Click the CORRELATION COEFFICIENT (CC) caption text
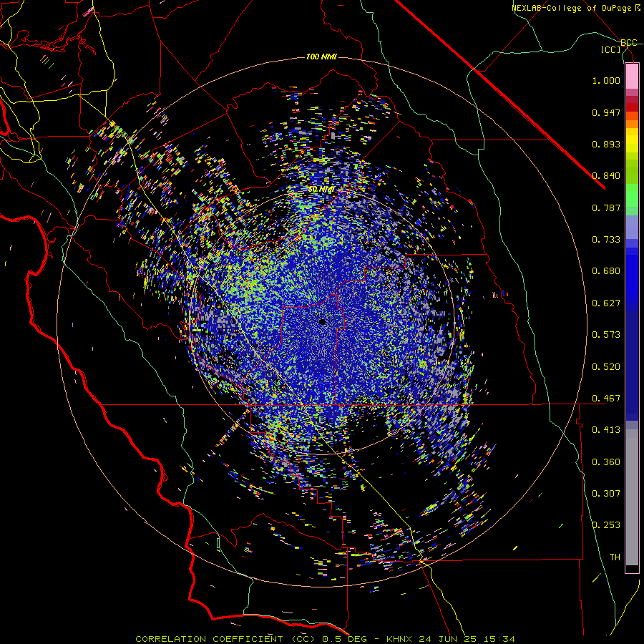 click(x=225, y=639)
